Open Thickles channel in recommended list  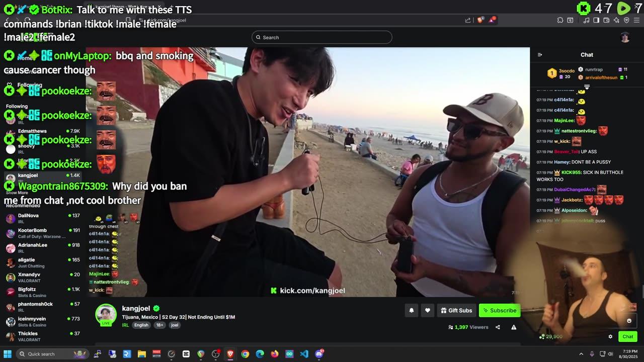pos(43,336)
